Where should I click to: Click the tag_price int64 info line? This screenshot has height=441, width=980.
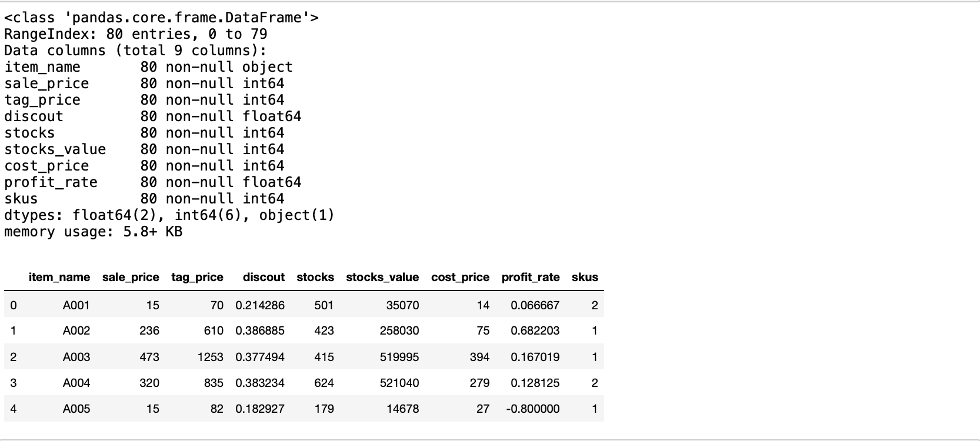click(x=144, y=100)
